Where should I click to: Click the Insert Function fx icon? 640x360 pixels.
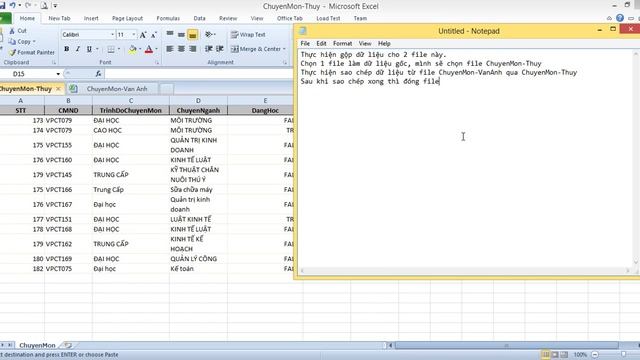tap(98, 74)
